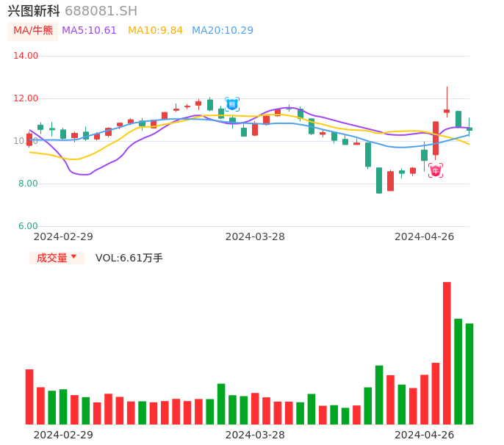The image size is (504, 445).
Task: Click the 2024-04-26 date under volume chart
Action: pos(425,435)
